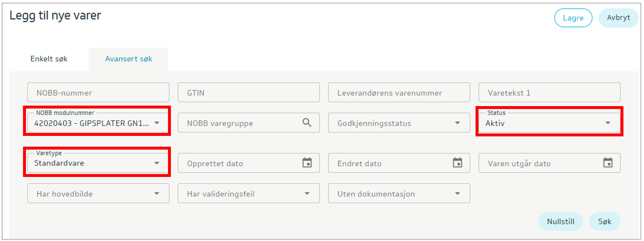Viewport: 644px width, 241px height.
Task: Switch to the Enkelt søk tab
Action: [49, 59]
